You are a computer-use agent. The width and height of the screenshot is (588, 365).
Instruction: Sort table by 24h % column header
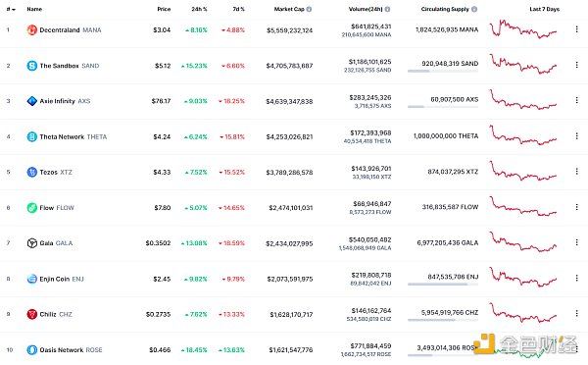[x=199, y=9]
